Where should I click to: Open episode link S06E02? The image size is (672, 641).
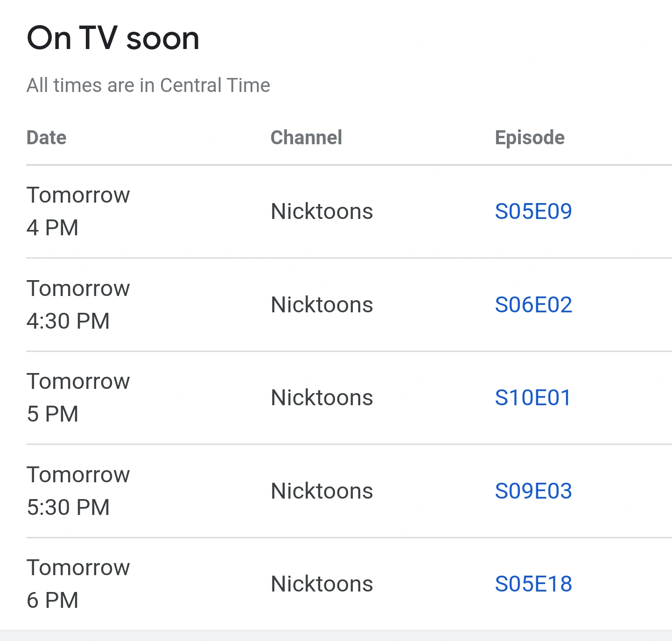click(533, 305)
